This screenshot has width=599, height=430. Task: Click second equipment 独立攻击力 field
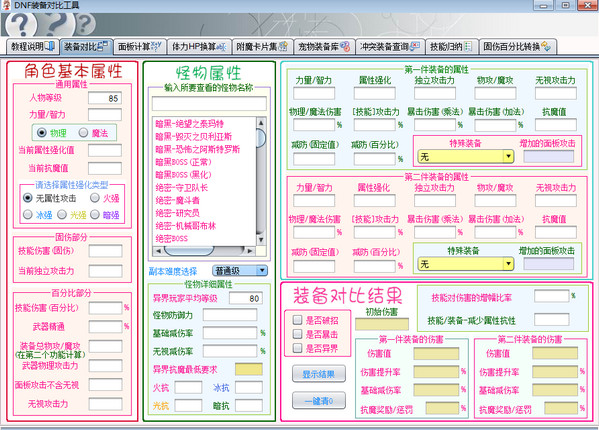coord(435,200)
